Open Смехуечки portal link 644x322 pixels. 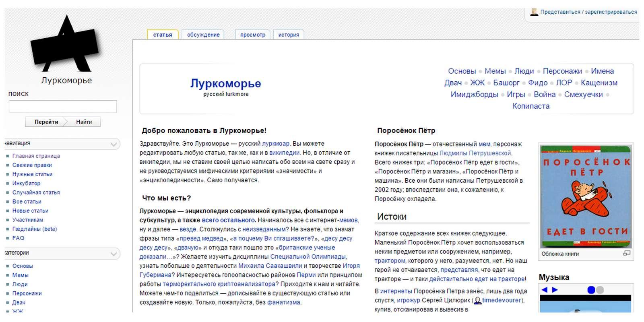pyautogui.click(x=583, y=95)
